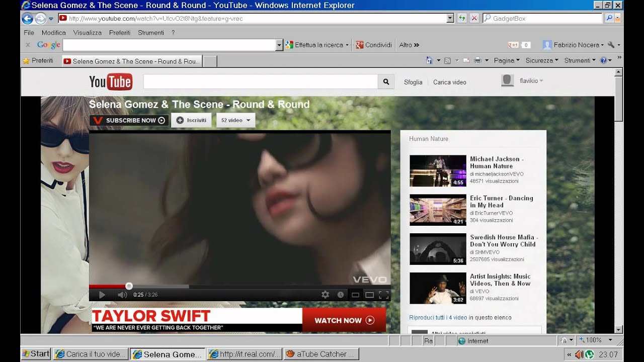Screen dimensions: 644x362
Task: Click the SUBSCRIBE NOW button
Action: pos(129,120)
